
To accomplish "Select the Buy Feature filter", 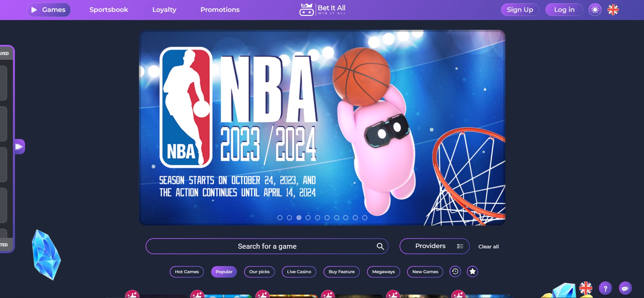I will pyautogui.click(x=342, y=271).
